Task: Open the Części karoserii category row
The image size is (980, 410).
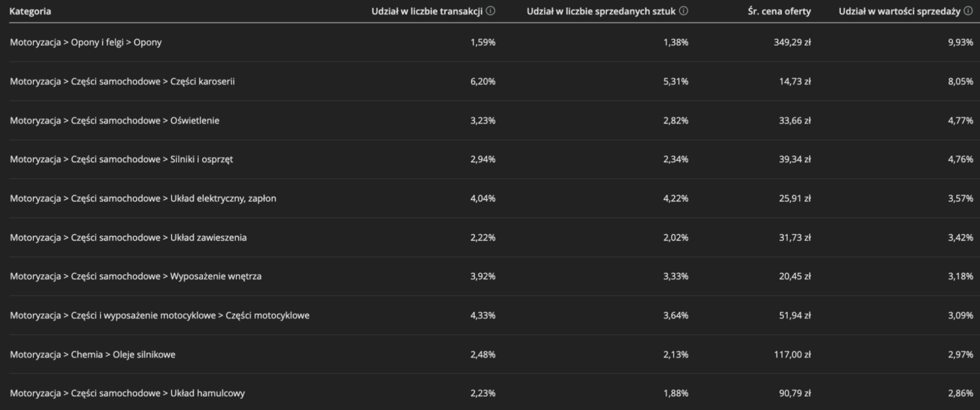Action: (490, 82)
